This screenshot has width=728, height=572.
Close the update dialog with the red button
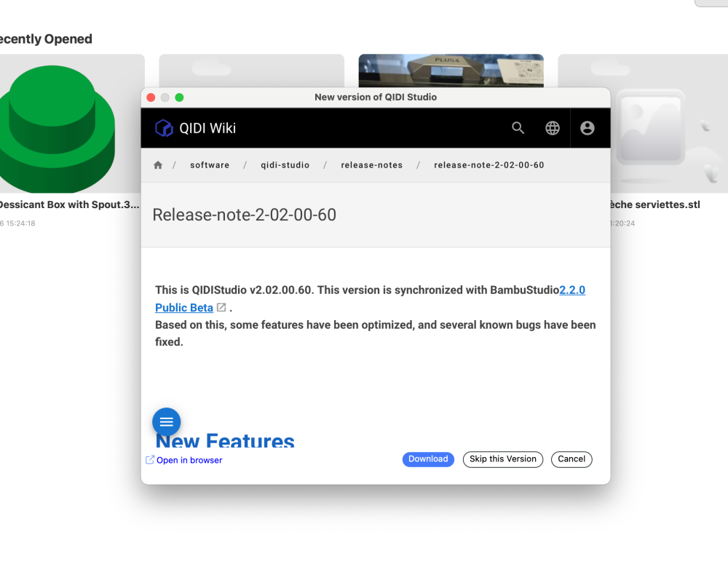(151, 98)
